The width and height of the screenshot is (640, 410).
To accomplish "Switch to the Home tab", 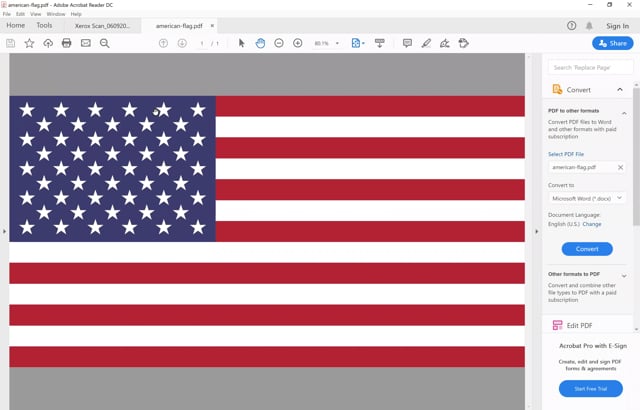I will tap(16, 25).
